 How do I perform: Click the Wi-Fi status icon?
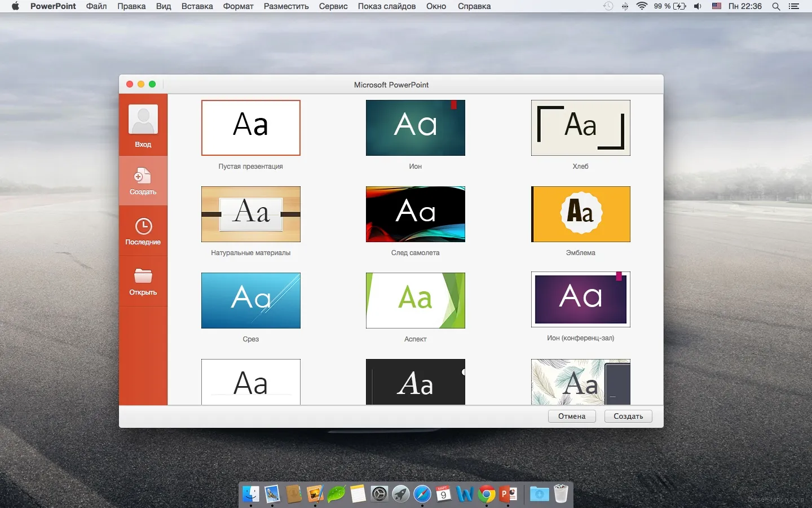click(642, 6)
